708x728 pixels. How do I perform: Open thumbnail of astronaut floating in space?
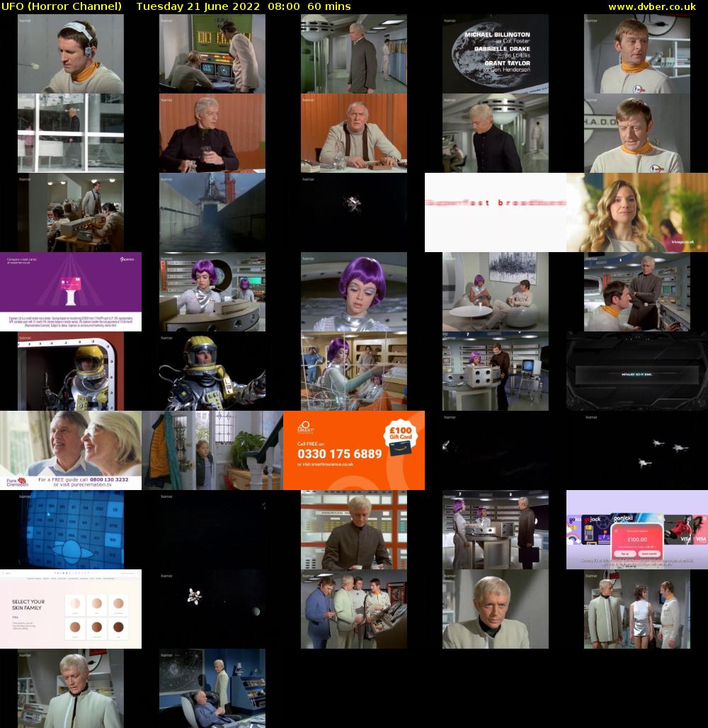[212, 371]
